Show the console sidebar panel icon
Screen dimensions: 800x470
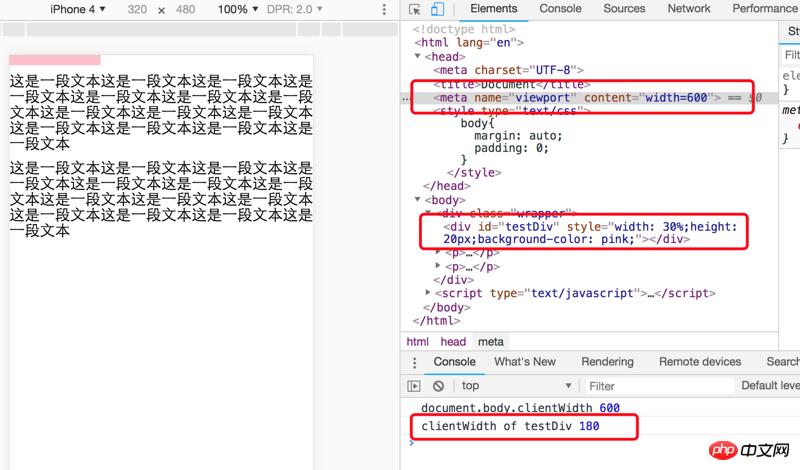coord(414,386)
